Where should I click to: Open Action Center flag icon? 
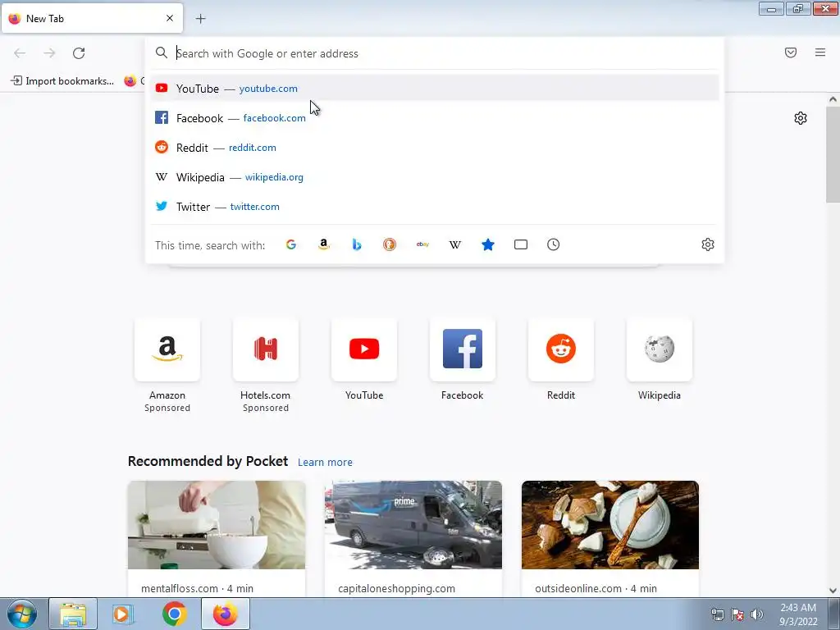pyautogui.click(x=737, y=614)
